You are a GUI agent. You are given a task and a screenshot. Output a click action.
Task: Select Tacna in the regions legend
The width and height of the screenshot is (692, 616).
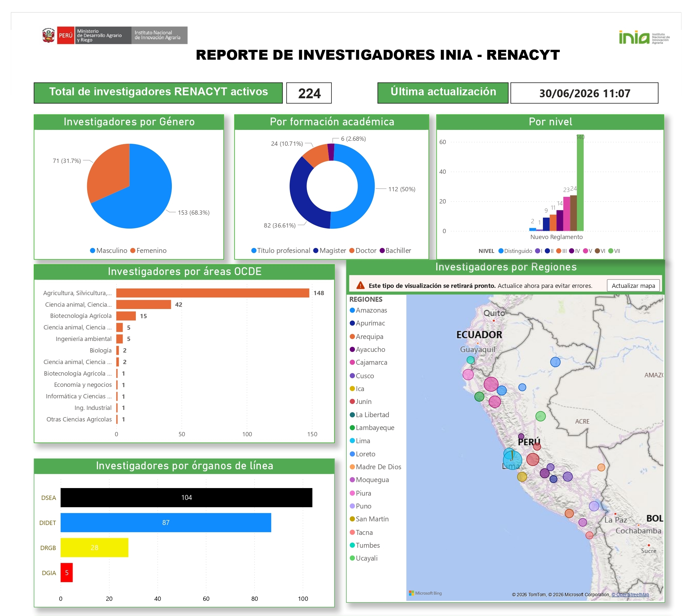361,532
